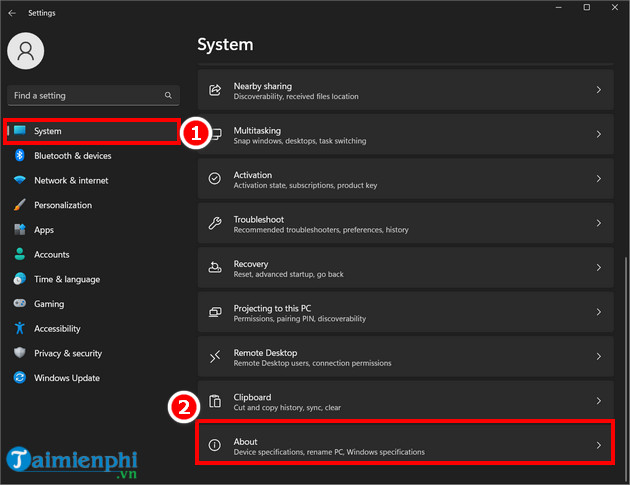Click the Apps icon in sidebar

pos(20,229)
